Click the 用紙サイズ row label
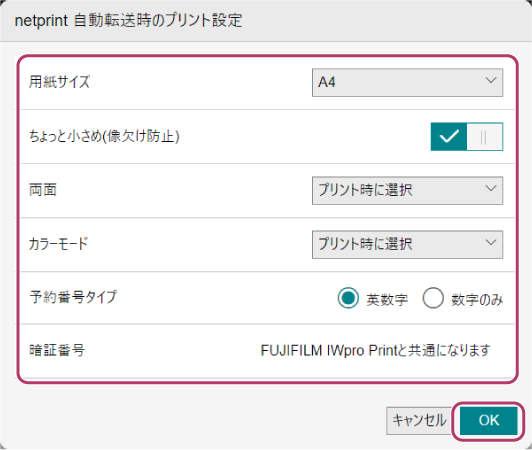This screenshot has height=450, width=532. [59, 82]
